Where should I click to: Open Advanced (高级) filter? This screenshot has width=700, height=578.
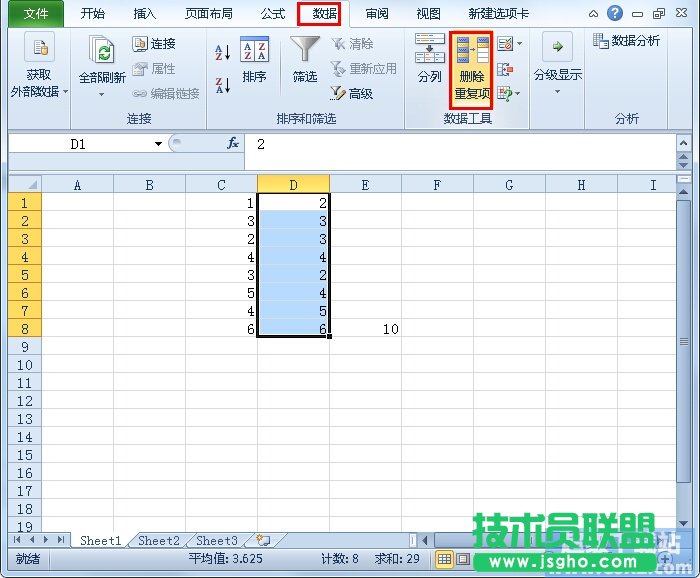point(351,93)
